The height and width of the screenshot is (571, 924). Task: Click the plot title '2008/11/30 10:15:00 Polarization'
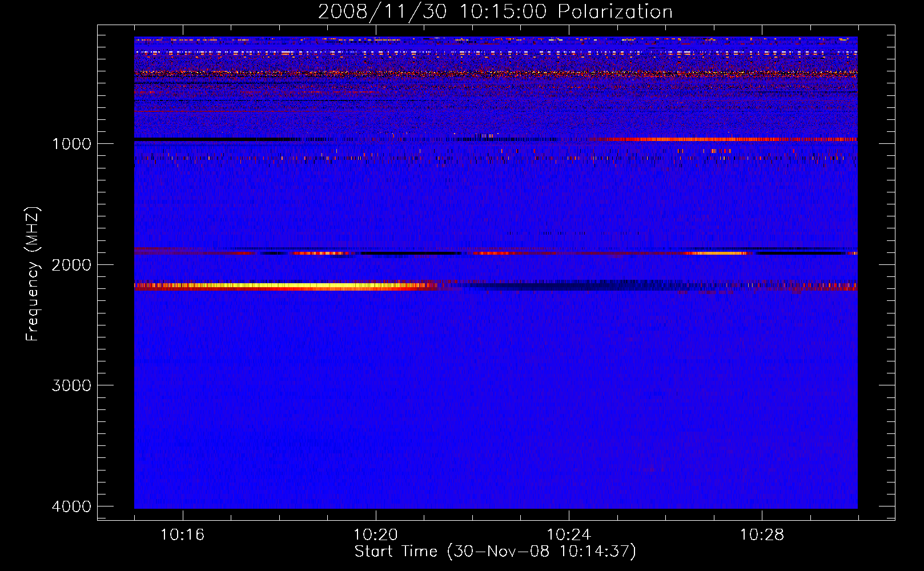click(x=495, y=11)
